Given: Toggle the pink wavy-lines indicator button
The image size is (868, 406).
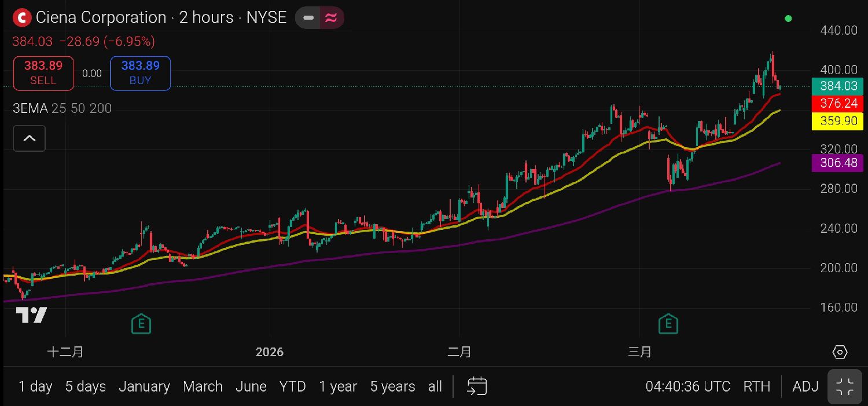Looking at the screenshot, I should point(331,18).
